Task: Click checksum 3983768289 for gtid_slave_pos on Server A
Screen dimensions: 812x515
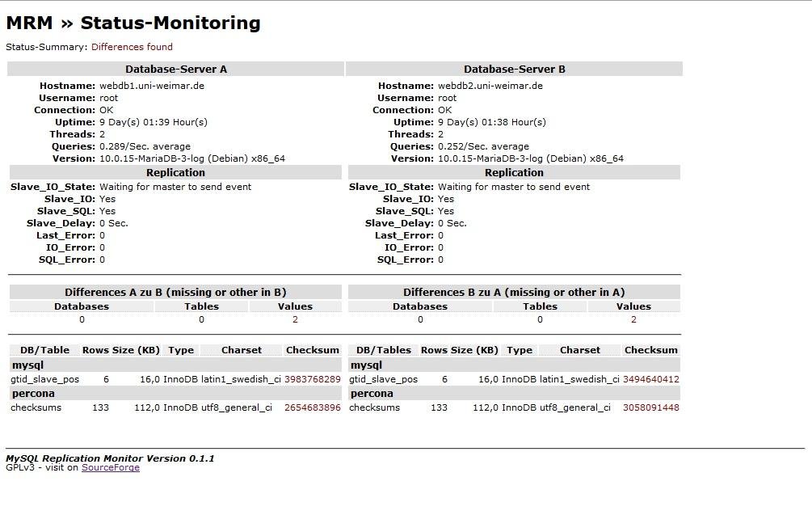Action: coord(312,378)
